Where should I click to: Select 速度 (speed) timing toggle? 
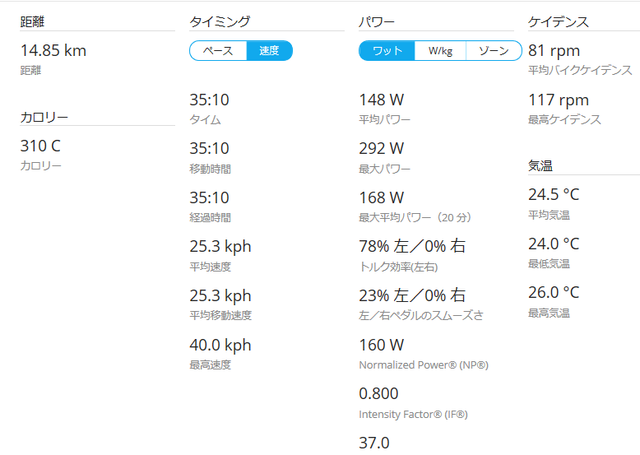(269, 51)
